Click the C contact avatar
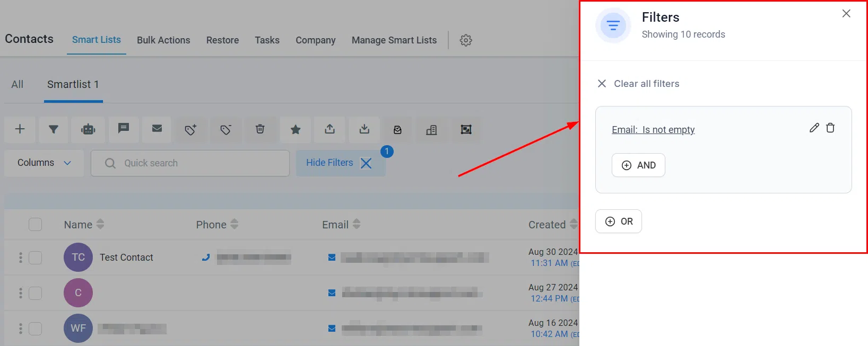The width and height of the screenshot is (868, 346). pyautogui.click(x=78, y=293)
